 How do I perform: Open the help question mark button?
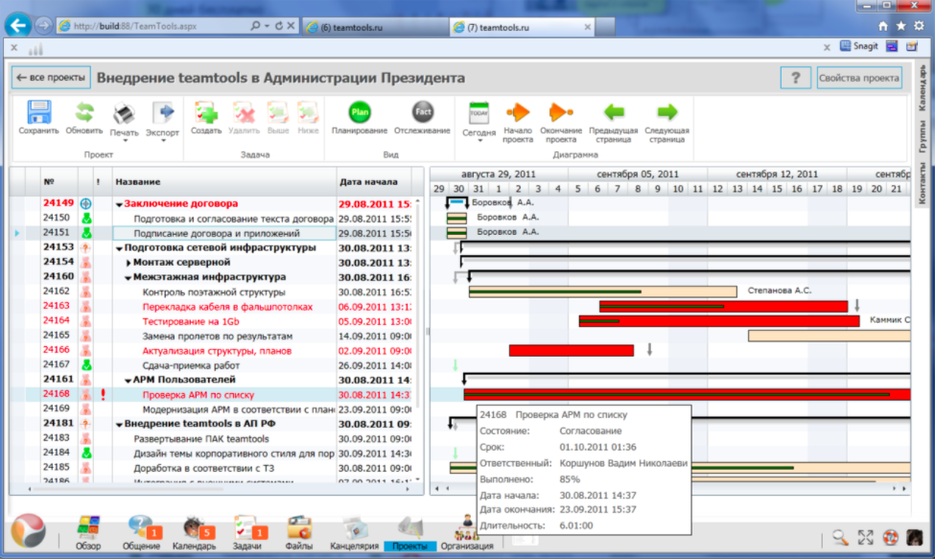[x=794, y=78]
